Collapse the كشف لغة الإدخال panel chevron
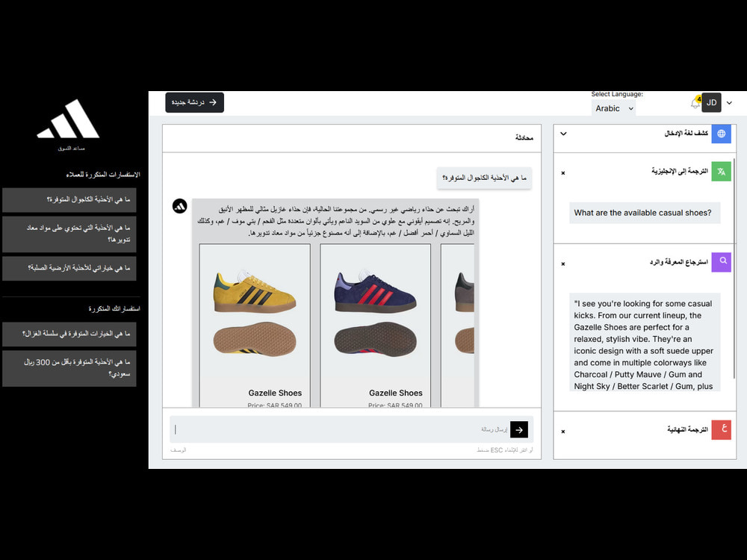The image size is (747, 560). coord(563,134)
